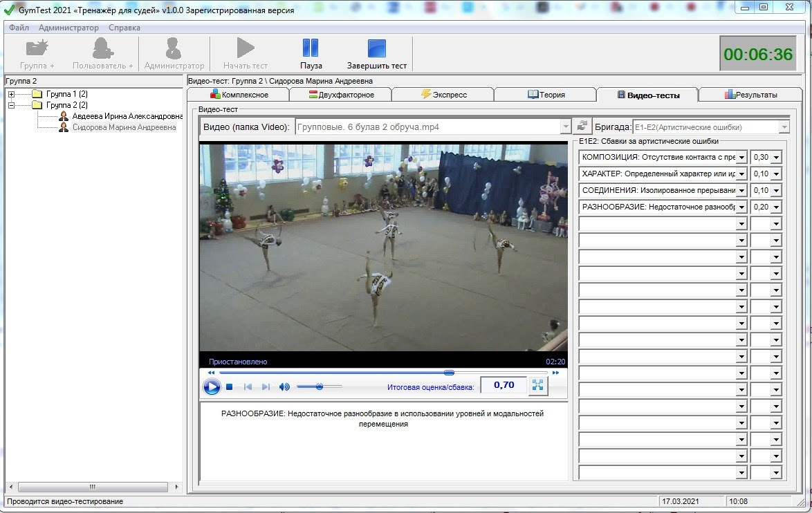This screenshot has height=513, width=812.
Task: Click the stop button in video player
Action: pyautogui.click(x=229, y=386)
